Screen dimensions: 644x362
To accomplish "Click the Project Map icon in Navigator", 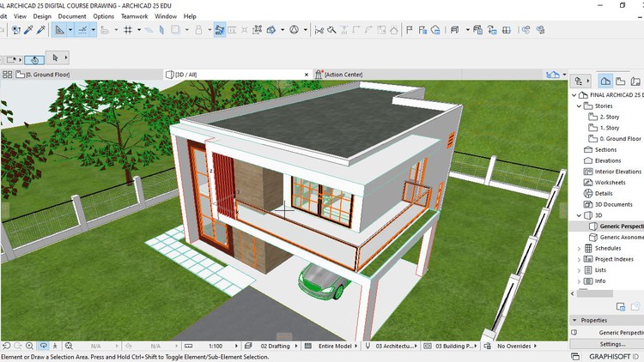I will pos(606,81).
